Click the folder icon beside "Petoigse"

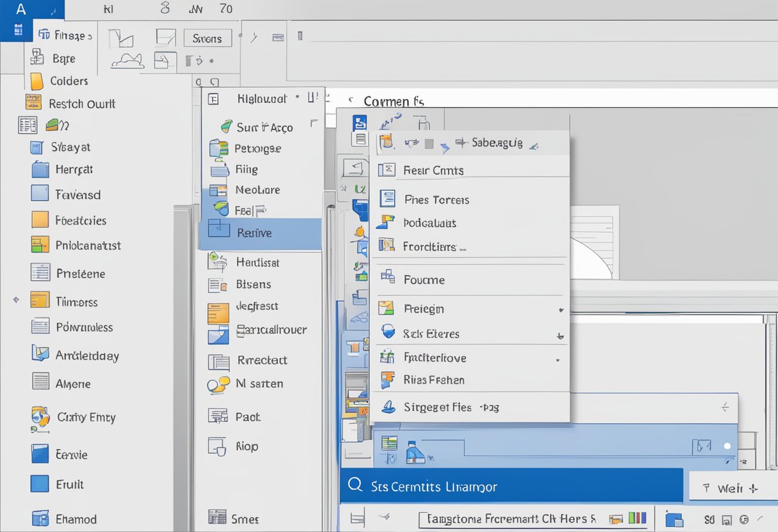point(220,148)
